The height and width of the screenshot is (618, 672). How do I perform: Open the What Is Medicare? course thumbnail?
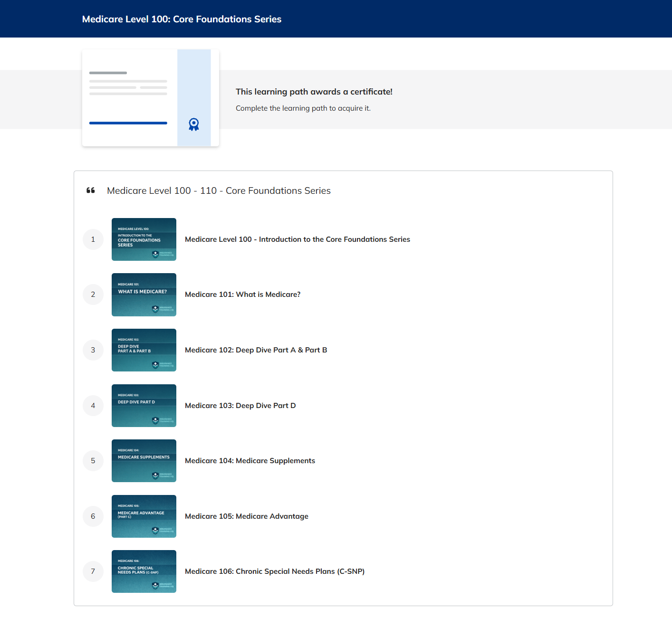coord(144,295)
